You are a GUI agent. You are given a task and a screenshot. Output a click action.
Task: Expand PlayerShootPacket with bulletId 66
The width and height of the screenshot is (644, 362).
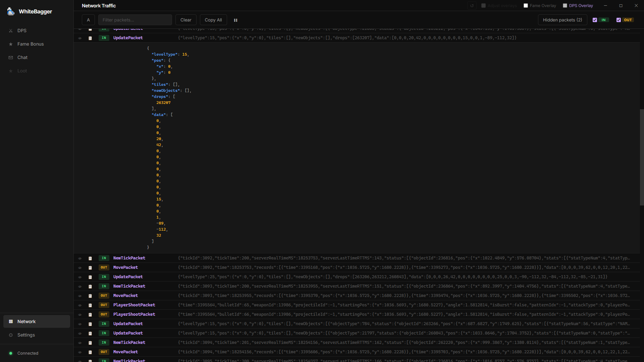pos(357,314)
